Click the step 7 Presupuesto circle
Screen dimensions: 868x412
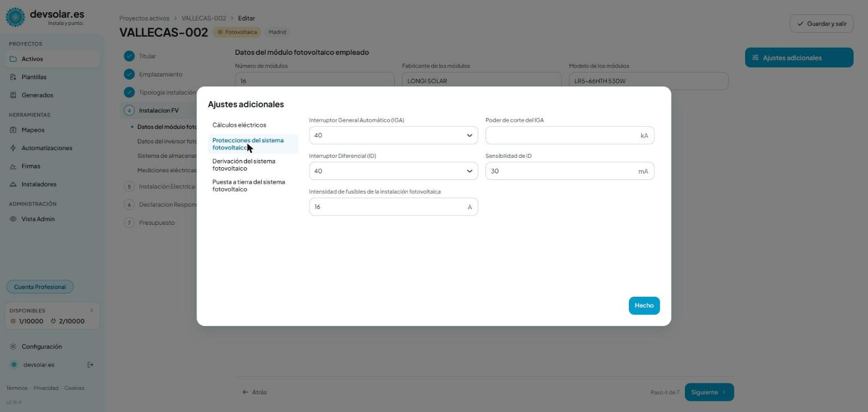(129, 223)
